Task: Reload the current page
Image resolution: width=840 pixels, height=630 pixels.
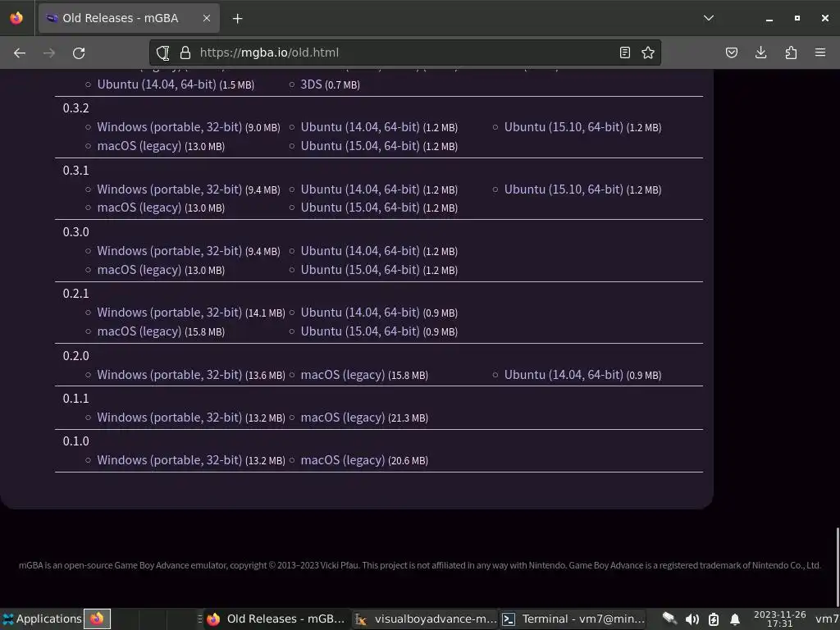Action: 79,52
